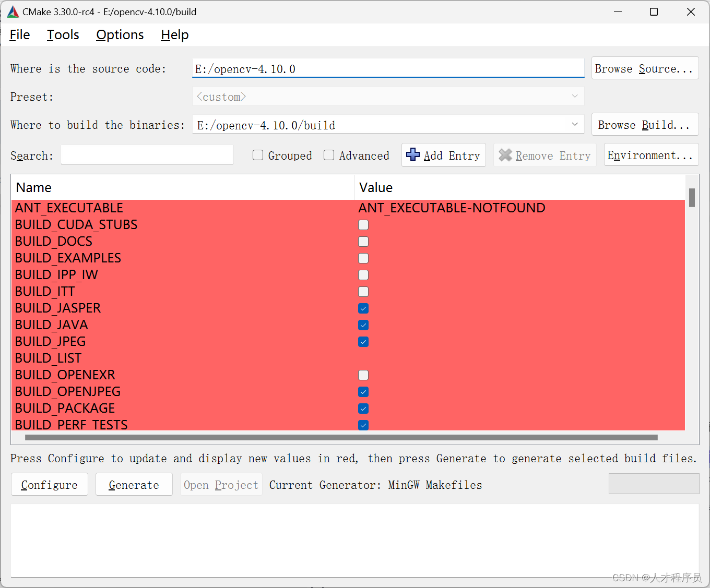710x588 pixels.
Task: Click the ANT_EXECUTABLE-NOTFOUND value cell
Action: pos(452,208)
